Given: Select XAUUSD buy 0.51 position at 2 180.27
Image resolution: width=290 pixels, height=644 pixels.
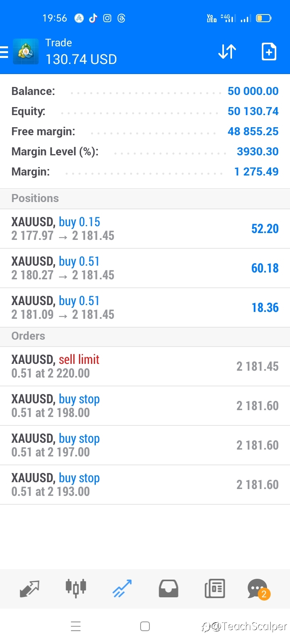Looking at the screenshot, I should [145, 268].
